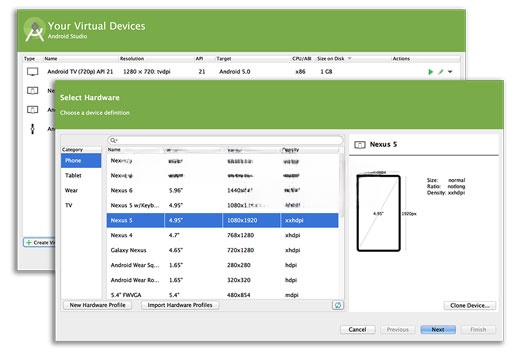Select the TV category

81,205
